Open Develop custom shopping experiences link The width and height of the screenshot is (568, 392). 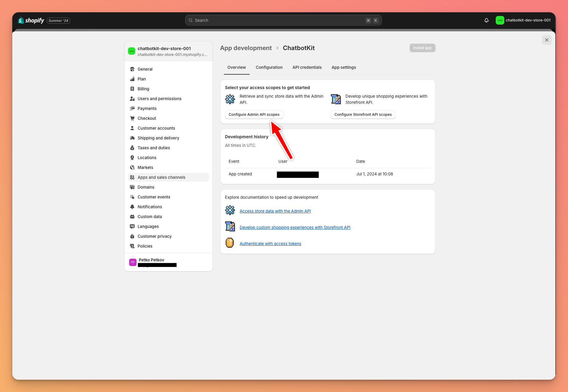click(295, 227)
